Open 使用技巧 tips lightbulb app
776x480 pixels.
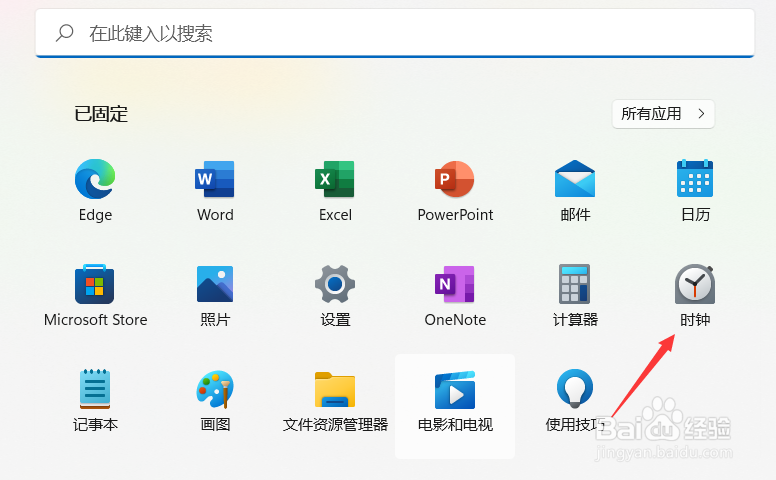tap(575, 389)
